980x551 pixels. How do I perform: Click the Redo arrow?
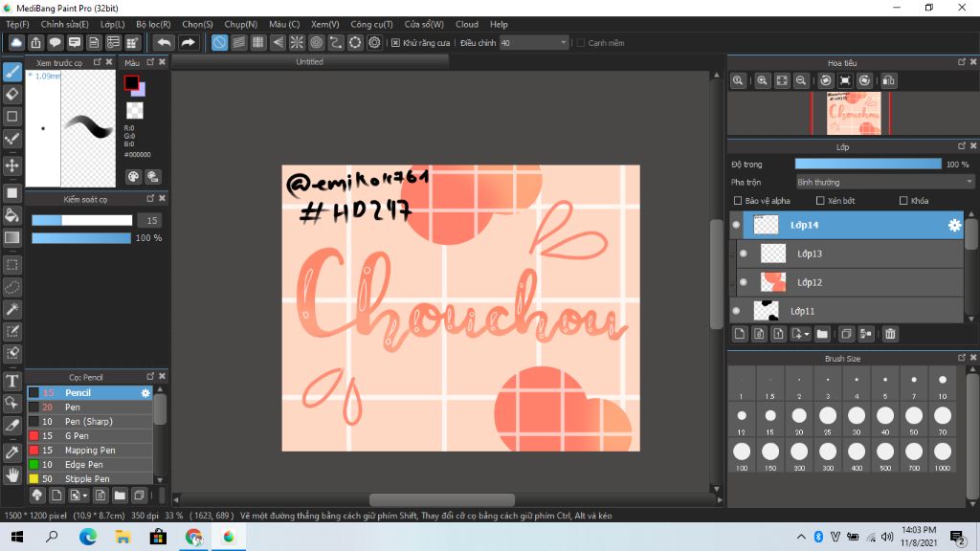click(x=188, y=42)
